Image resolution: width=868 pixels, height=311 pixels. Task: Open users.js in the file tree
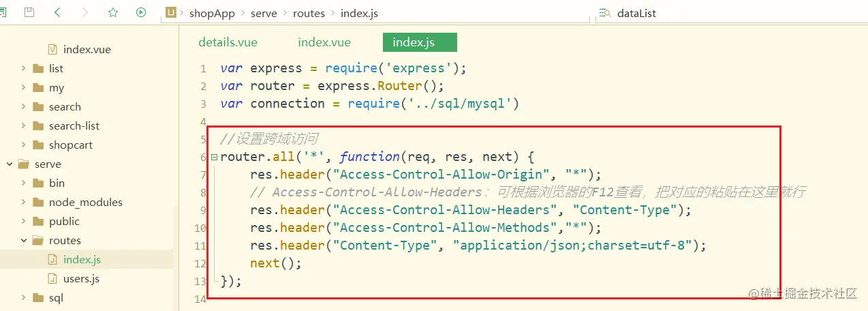pyautogui.click(x=82, y=278)
